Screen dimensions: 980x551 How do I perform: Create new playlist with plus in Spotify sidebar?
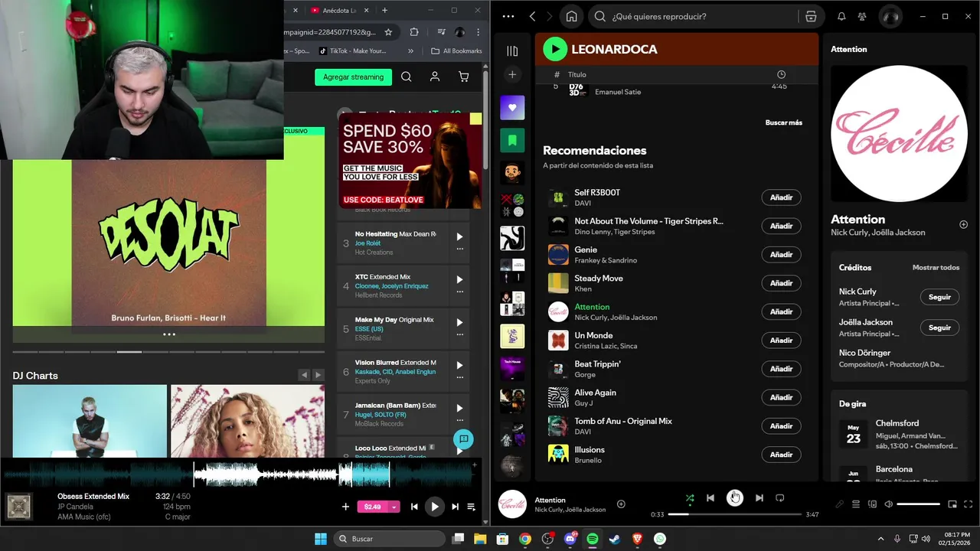click(512, 74)
